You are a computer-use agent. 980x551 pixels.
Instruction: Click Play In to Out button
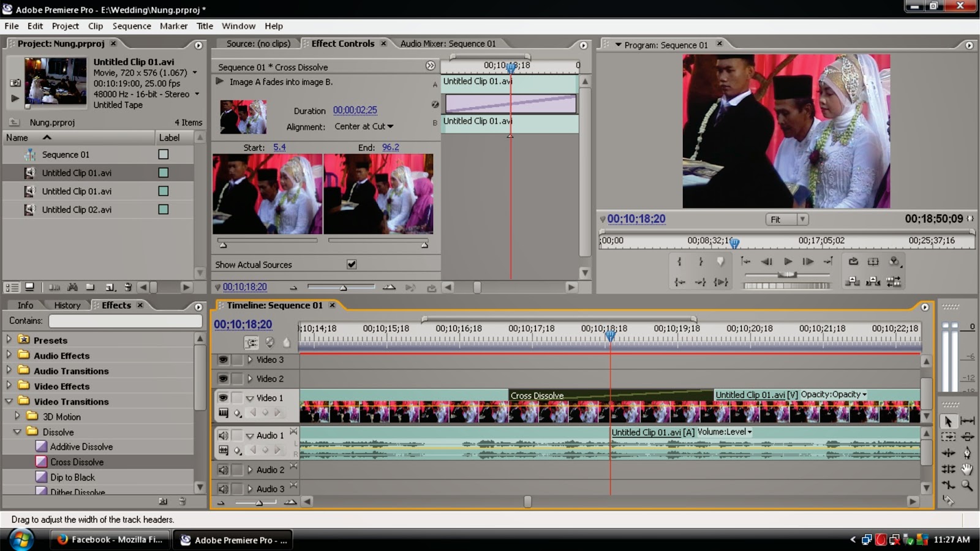pyautogui.click(x=721, y=282)
